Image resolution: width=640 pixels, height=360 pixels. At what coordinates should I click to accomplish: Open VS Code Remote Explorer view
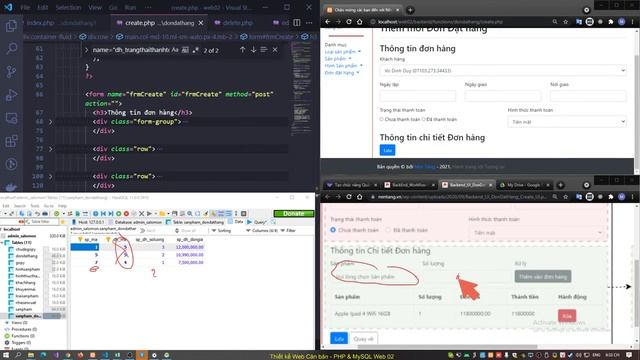[x=11, y=118]
